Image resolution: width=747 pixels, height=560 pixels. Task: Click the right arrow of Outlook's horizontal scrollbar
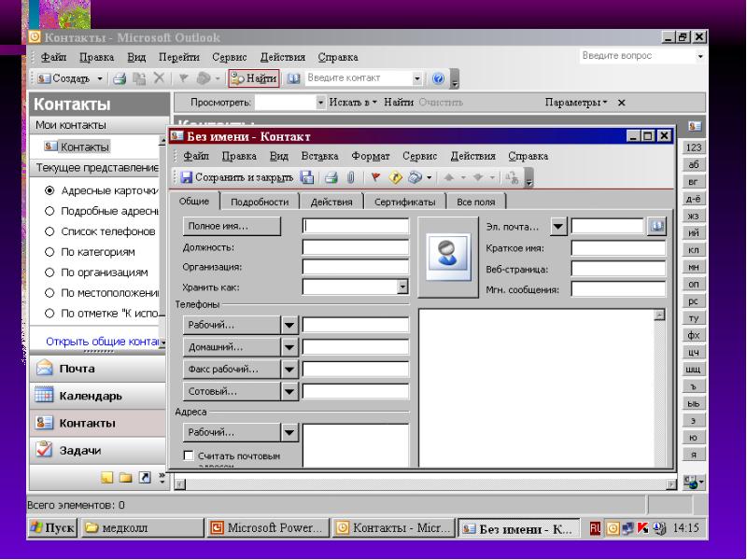(x=671, y=484)
